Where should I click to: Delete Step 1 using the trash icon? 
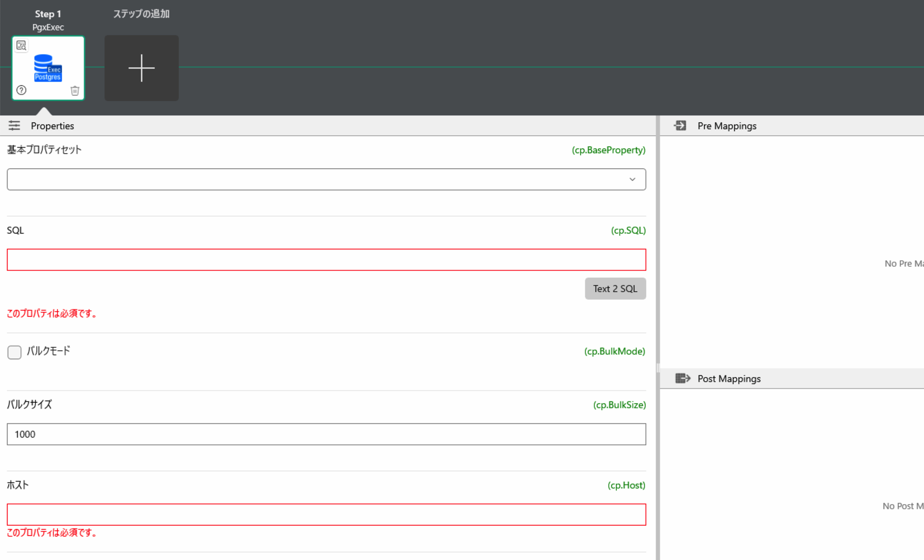(x=75, y=91)
